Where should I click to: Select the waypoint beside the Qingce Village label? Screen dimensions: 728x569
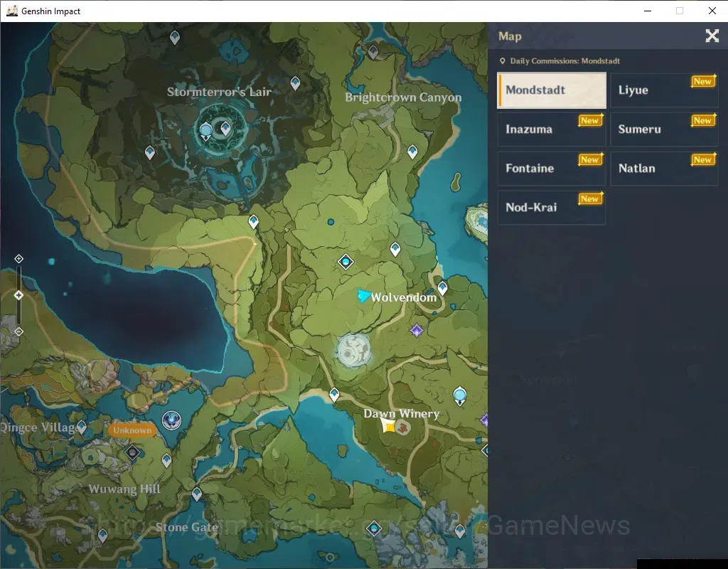point(81,427)
